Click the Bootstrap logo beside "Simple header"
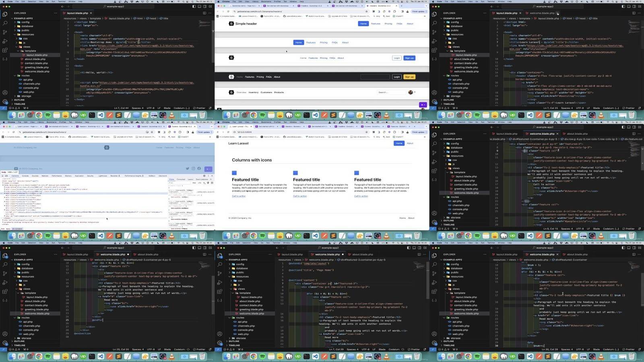The height and width of the screenshot is (362, 644). tap(231, 24)
